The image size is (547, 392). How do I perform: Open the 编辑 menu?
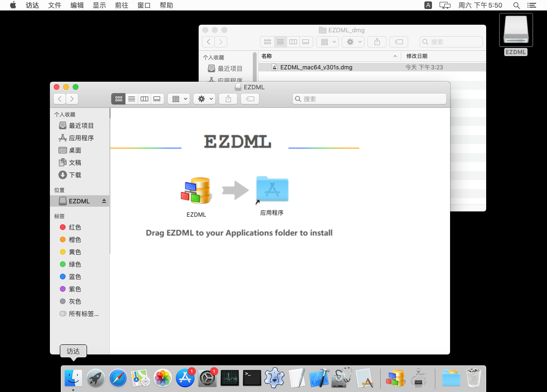[77, 5]
